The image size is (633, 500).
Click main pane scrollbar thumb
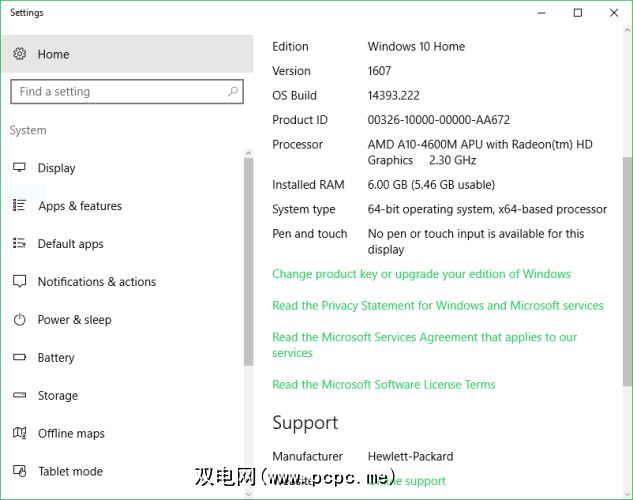627,271
